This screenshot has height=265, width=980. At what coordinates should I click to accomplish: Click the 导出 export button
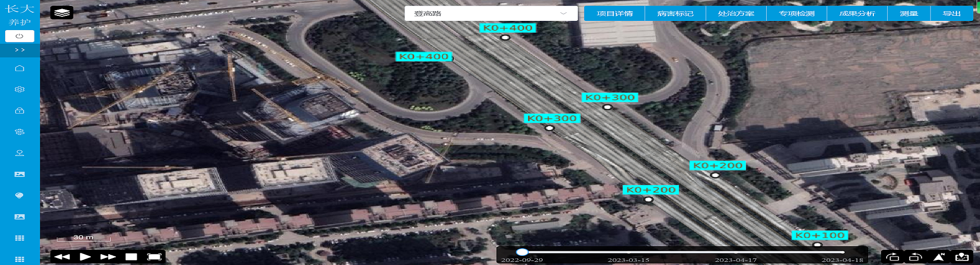point(951,13)
